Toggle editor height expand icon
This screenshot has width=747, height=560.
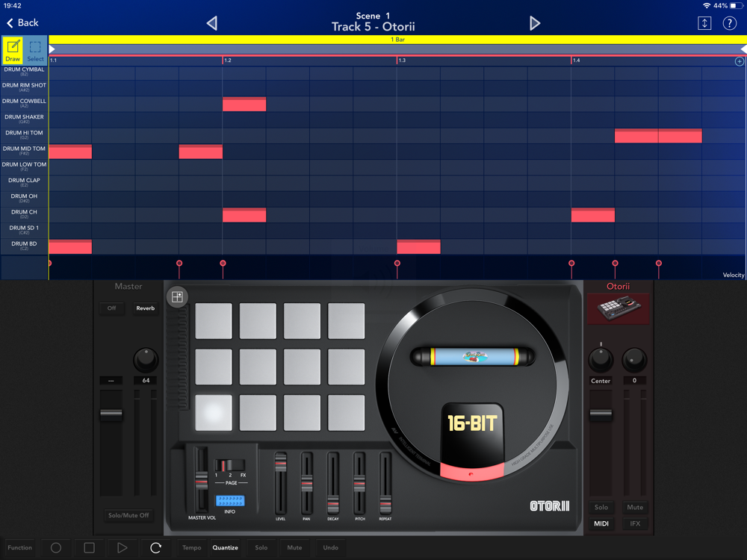pyautogui.click(x=704, y=23)
